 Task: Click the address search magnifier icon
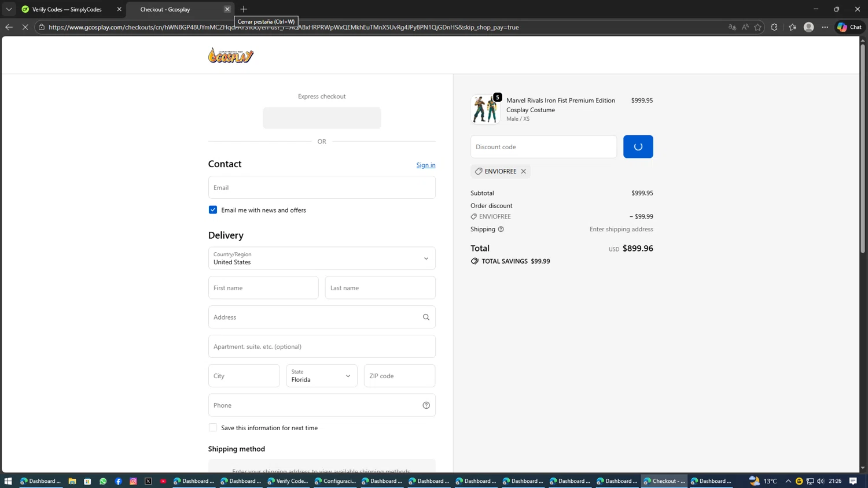pos(426,317)
